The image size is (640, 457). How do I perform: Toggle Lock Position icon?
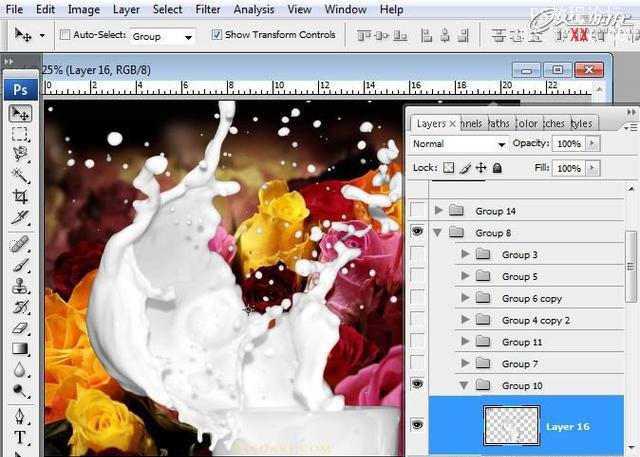point(481,168)
